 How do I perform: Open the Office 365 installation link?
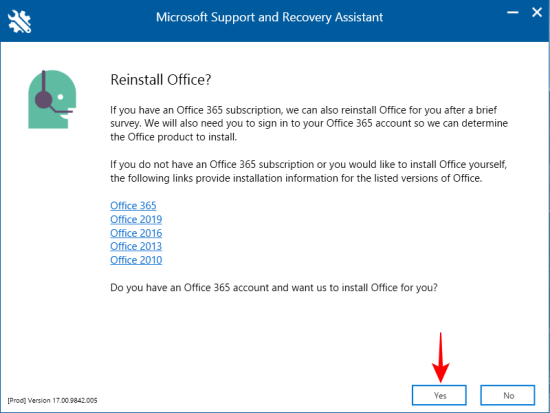(x=133, y=206)
